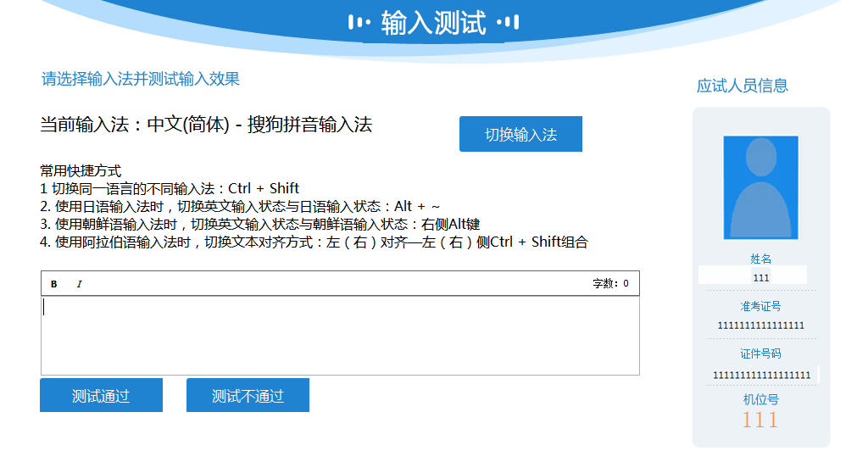Select the 测试不通过 button
The image size is (868, 451).
248,396
